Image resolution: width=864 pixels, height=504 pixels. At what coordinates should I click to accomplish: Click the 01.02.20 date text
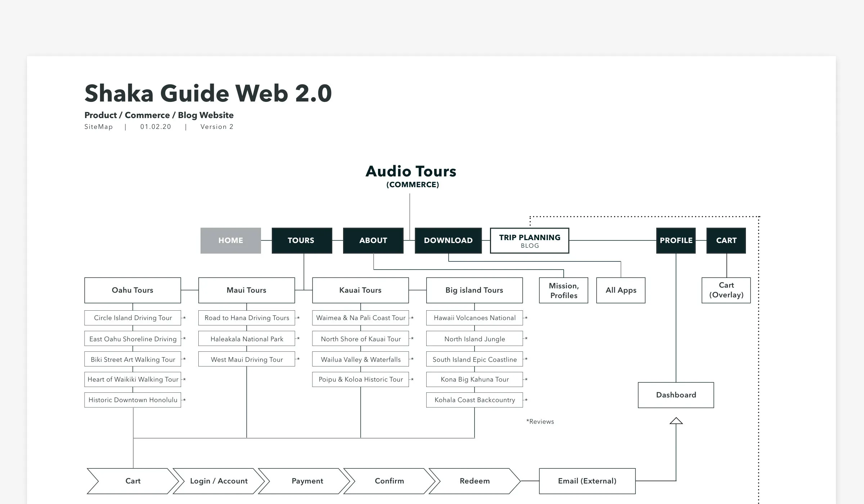[x=156, y=127]
